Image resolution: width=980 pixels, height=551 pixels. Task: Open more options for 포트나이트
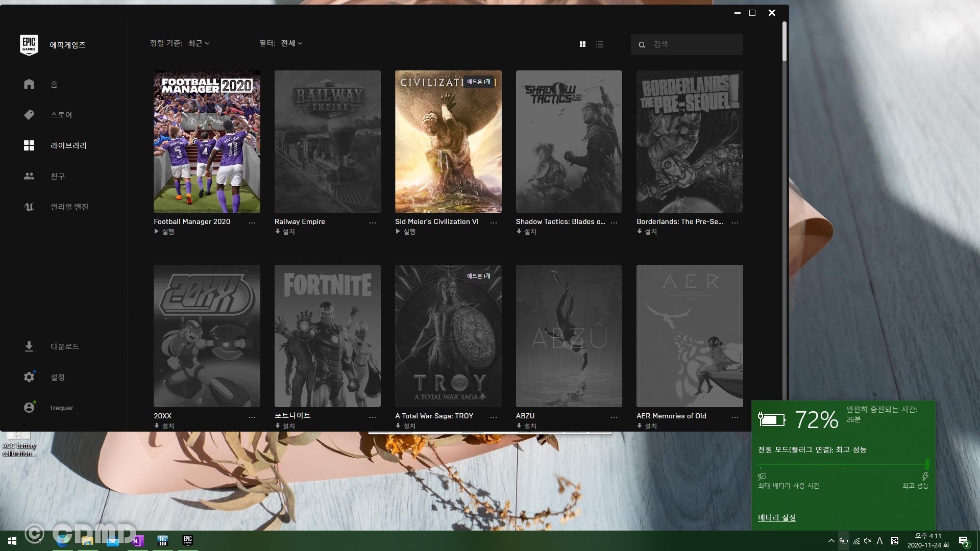[x=373, y=417]
